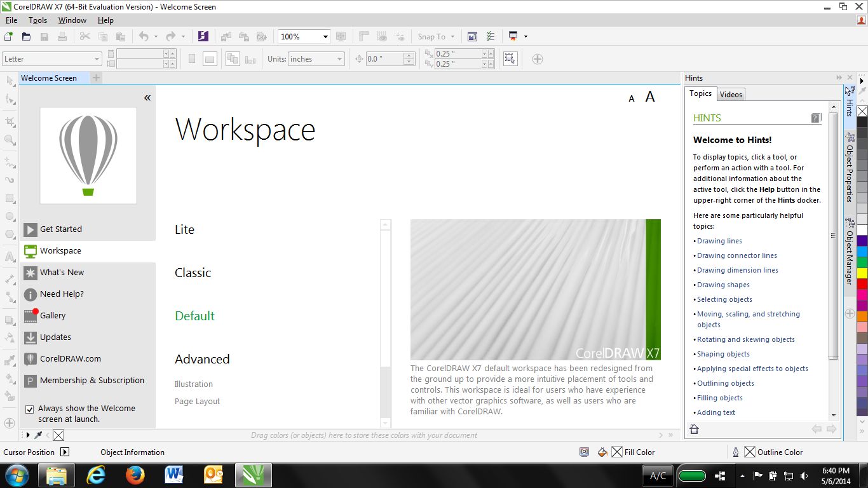868x488 pixels.
Task: Click the nudge distance input field
Action: 384,59
